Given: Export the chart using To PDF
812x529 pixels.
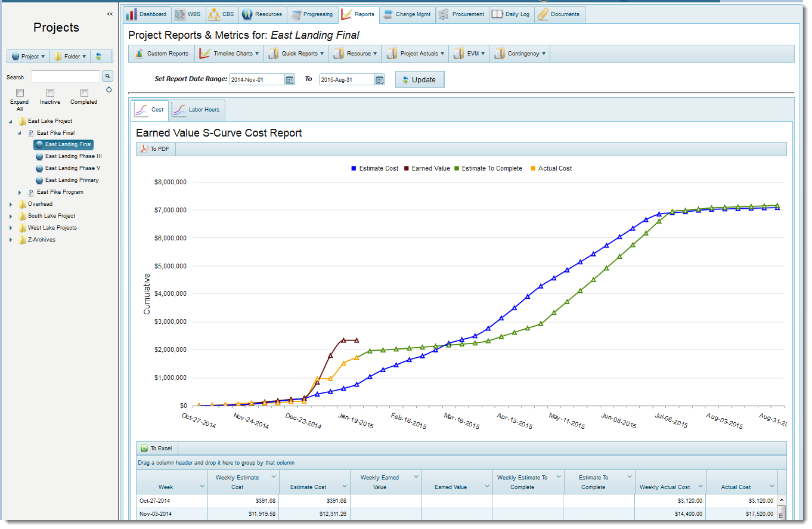Looking at the screenshot, I should point(156,149).
